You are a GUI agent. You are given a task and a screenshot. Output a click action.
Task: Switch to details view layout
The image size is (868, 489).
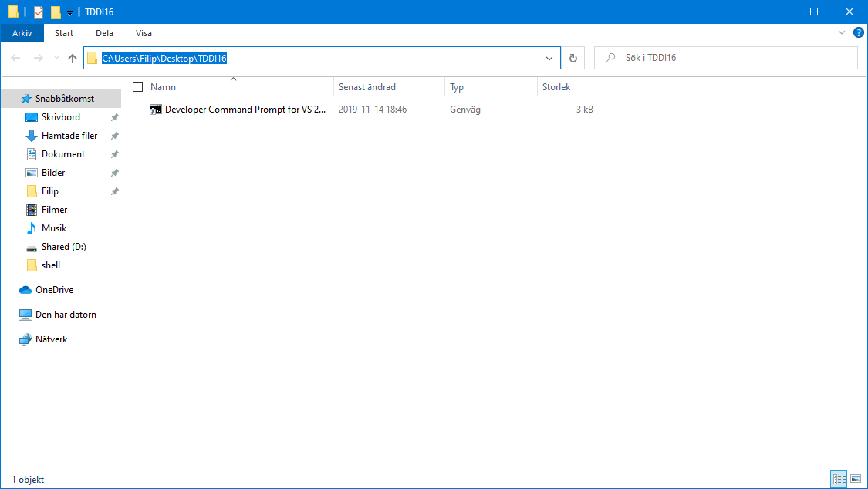coord(839,479)
